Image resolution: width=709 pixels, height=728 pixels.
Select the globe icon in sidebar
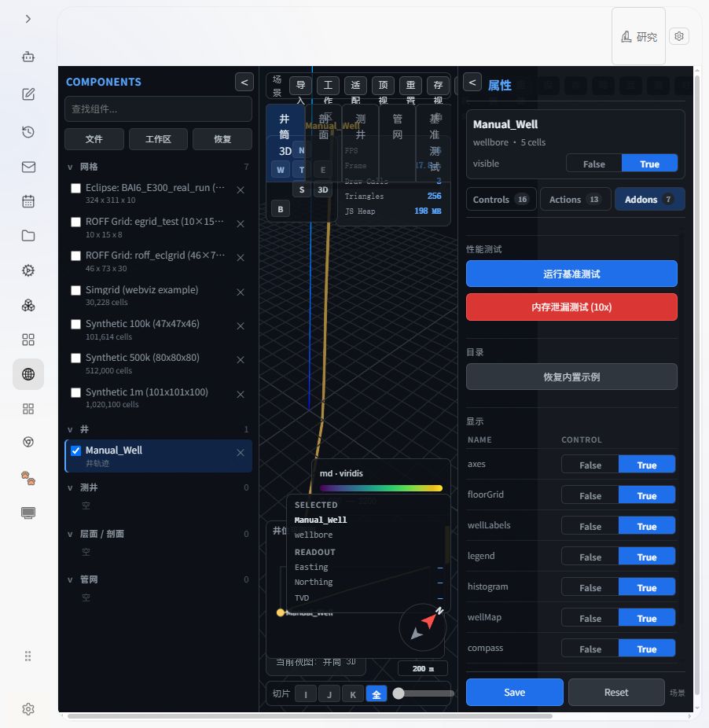28,374
